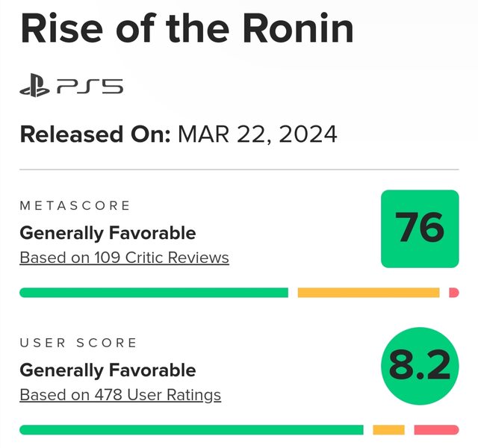Open the 478 User Ratings link
Viewport: 478px width, 448px height.
click(120, 394)
